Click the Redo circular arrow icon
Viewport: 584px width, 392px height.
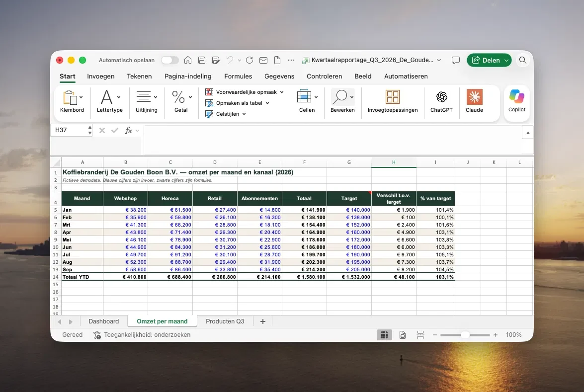[249, 60]
